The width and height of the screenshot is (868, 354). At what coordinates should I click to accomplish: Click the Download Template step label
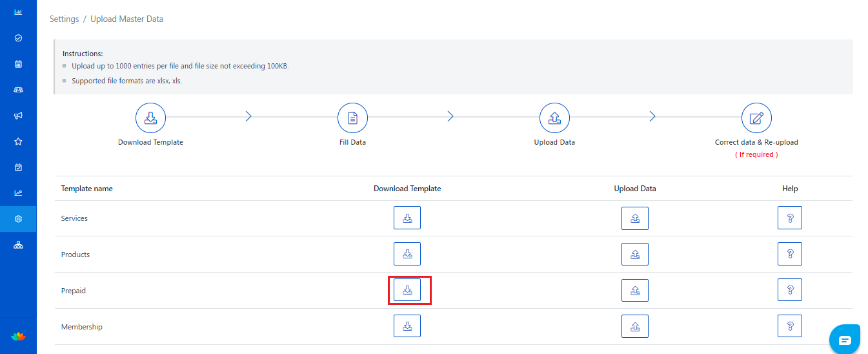(150, 142)
